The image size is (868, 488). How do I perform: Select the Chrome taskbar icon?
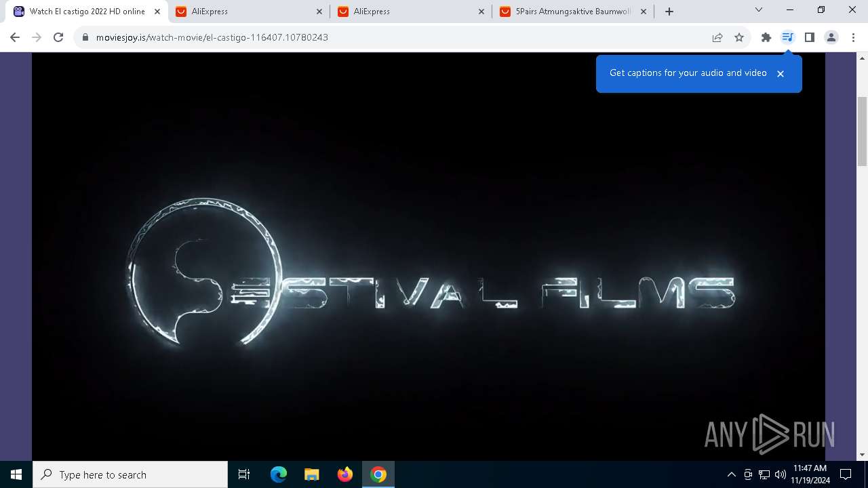[378, 474]
